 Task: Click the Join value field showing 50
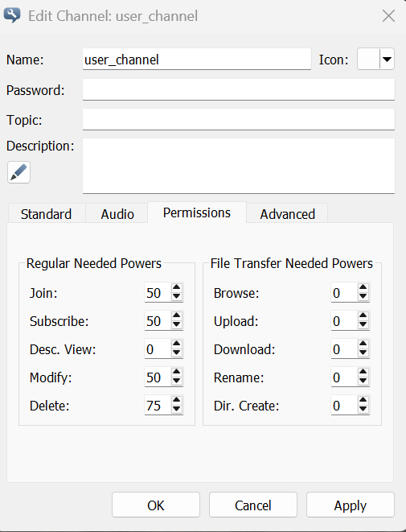[x=158, y=292]
